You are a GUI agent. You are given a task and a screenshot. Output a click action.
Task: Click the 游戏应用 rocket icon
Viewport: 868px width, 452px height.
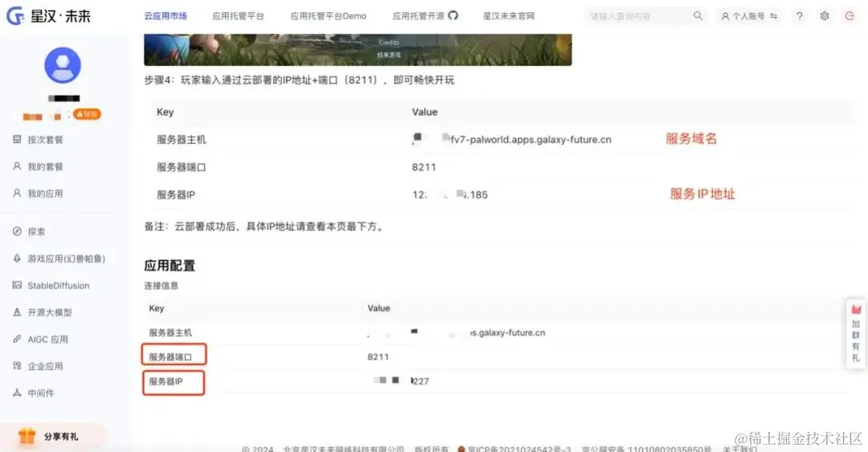click(17, 259)
